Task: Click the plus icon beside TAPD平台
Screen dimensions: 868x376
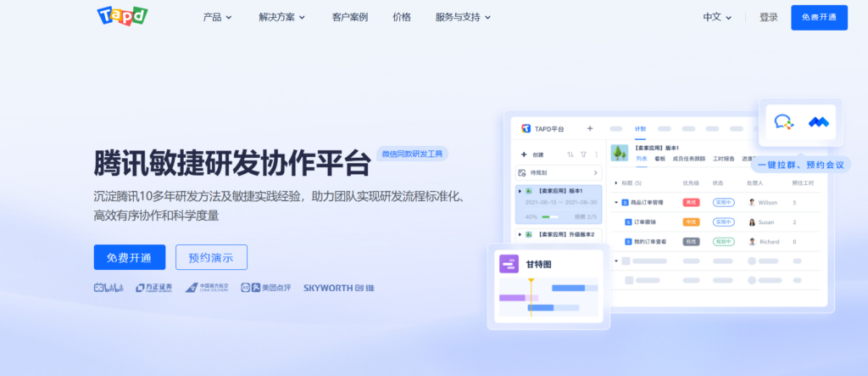Action: click(590, 129)
